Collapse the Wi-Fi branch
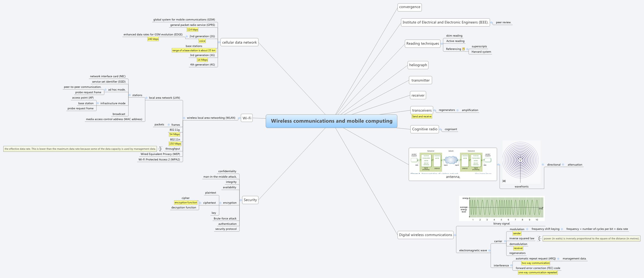 click(239, 118)
